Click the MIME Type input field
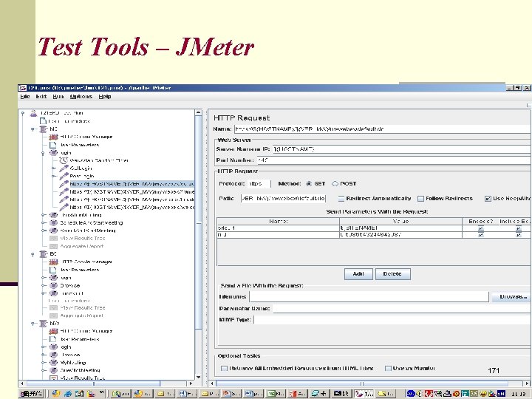The image size is (532, 399). click(x=392, y=320)
